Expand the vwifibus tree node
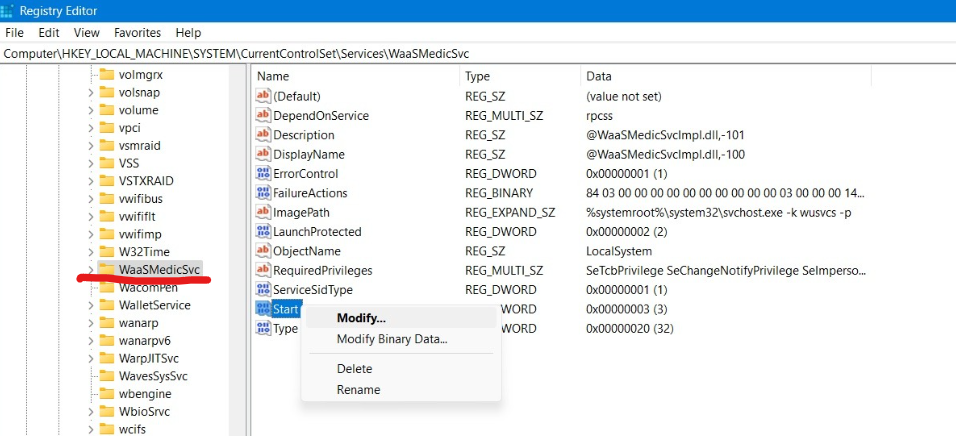This screenshot has height=436, width=956. coord(90,199)
